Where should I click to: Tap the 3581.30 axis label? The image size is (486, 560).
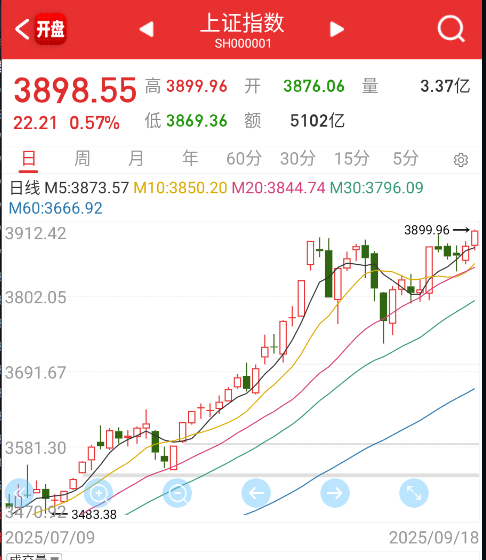(36, 448)
